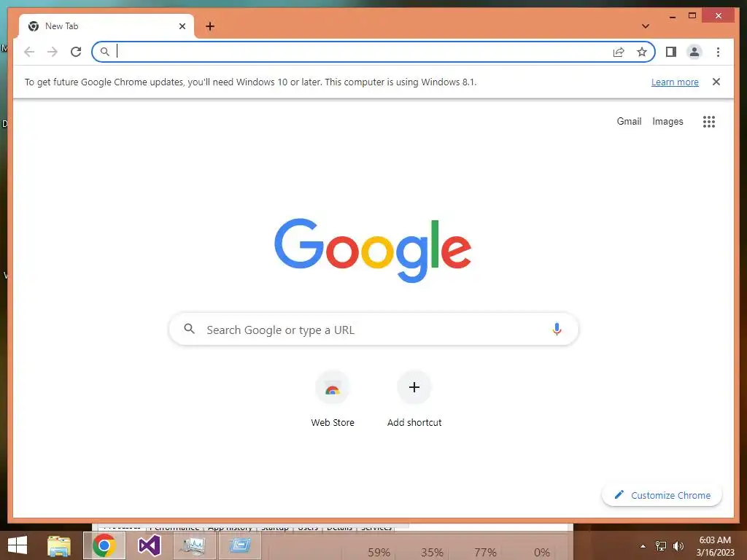Open Google Images link
Screen dimensions: 747x560
pos(667,122)
